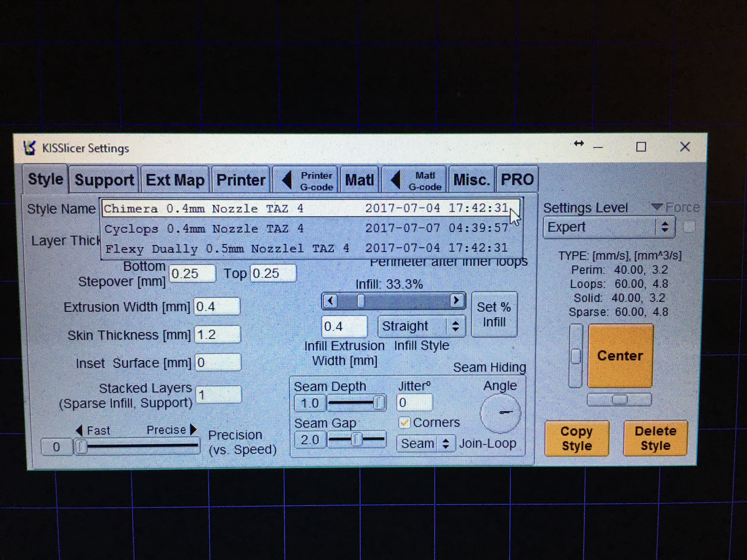
Task: Click the Inset Surface field
Action: coord(218,363)
